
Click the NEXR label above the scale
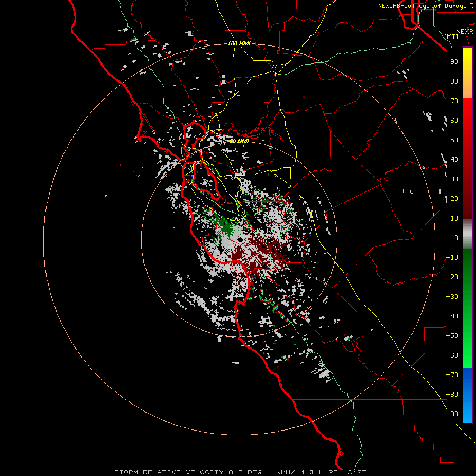click(464, 32)
